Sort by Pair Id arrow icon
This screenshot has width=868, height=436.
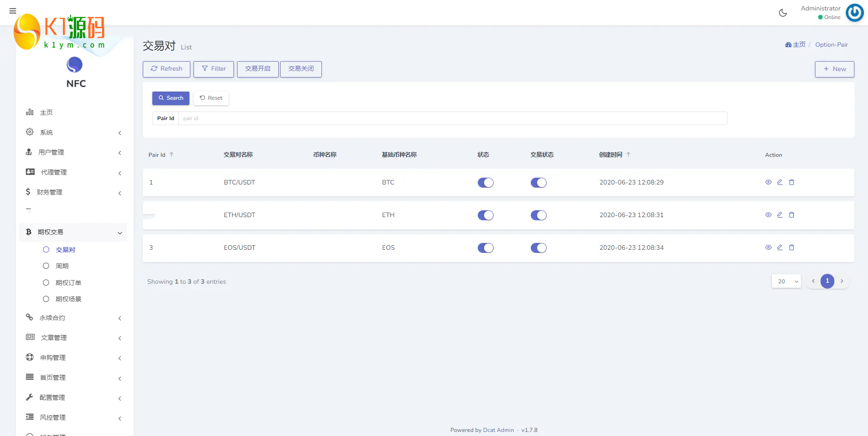coord(172,155)
